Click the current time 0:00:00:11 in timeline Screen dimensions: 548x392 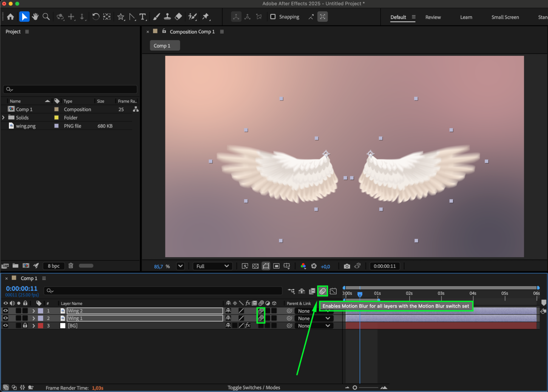[22, 288]
